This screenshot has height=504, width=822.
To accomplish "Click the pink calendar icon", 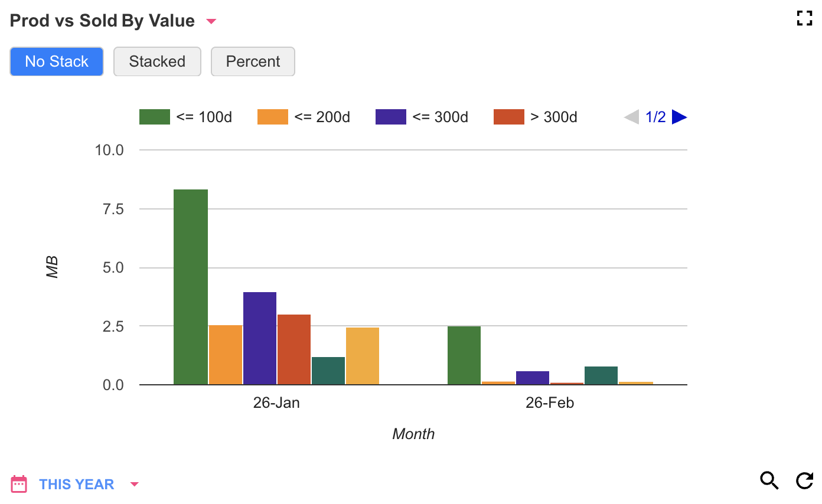I will 19,484.
